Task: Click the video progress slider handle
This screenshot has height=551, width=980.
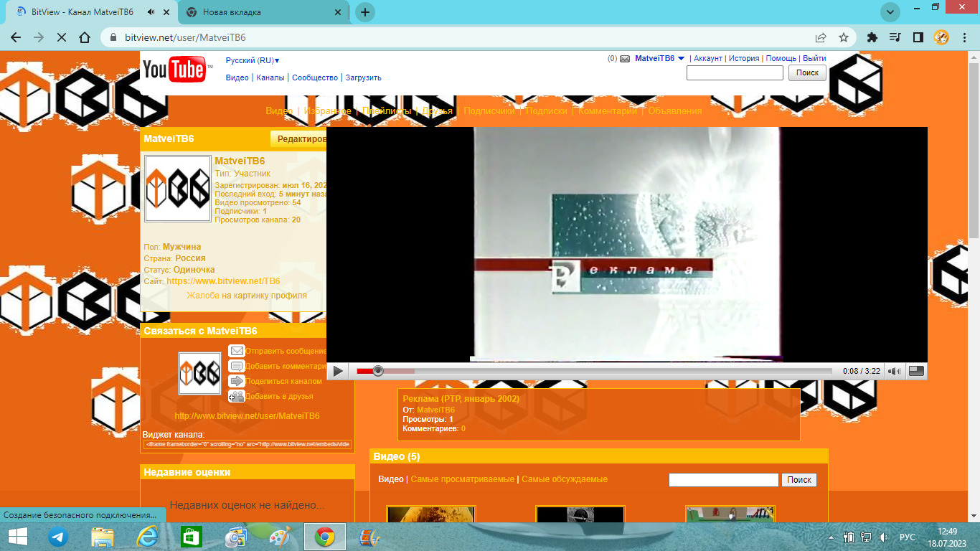Action: pos(378,371)
